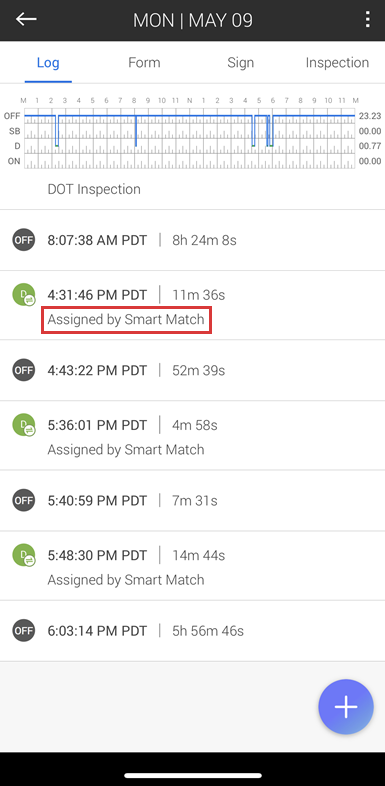Select the Log tab
The height and width of the screenshot is (786, 385).
(x=48, y=63)
